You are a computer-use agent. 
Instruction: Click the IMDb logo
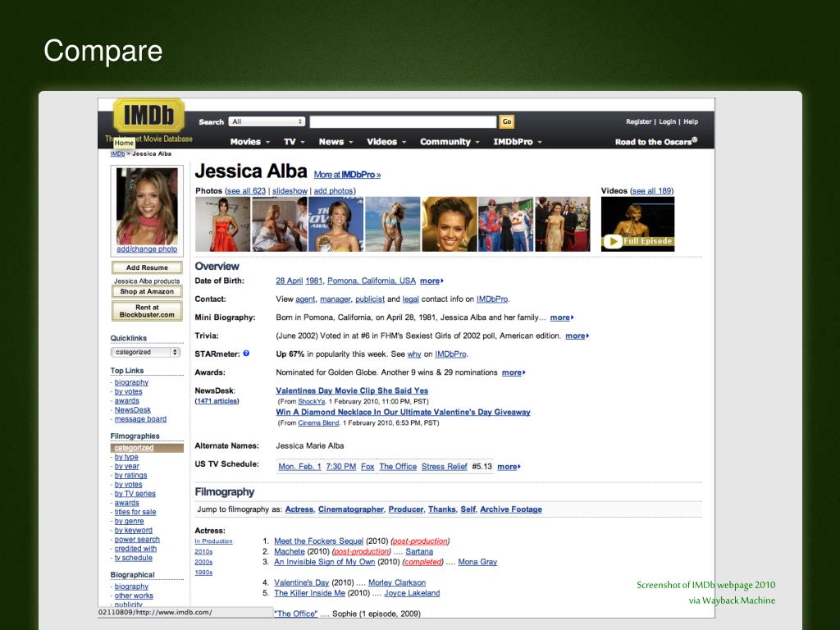[x=149, y=115]
